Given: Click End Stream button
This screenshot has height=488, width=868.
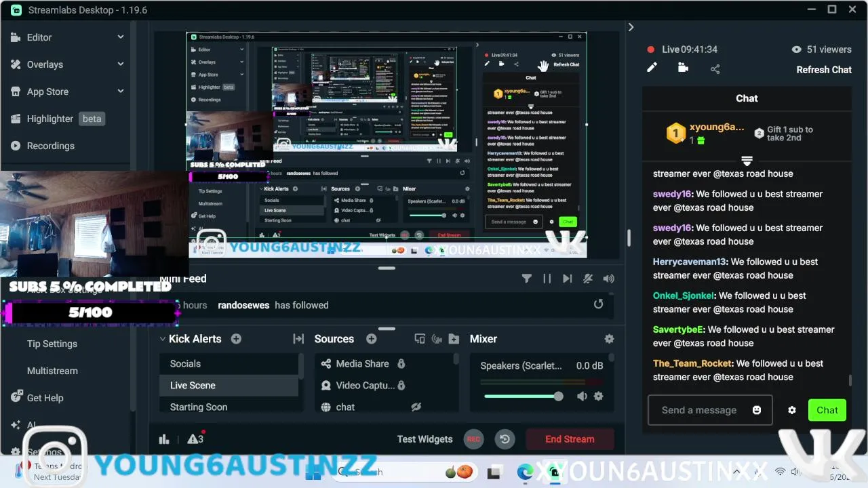Looking at the screenshot, I should 570,439.
